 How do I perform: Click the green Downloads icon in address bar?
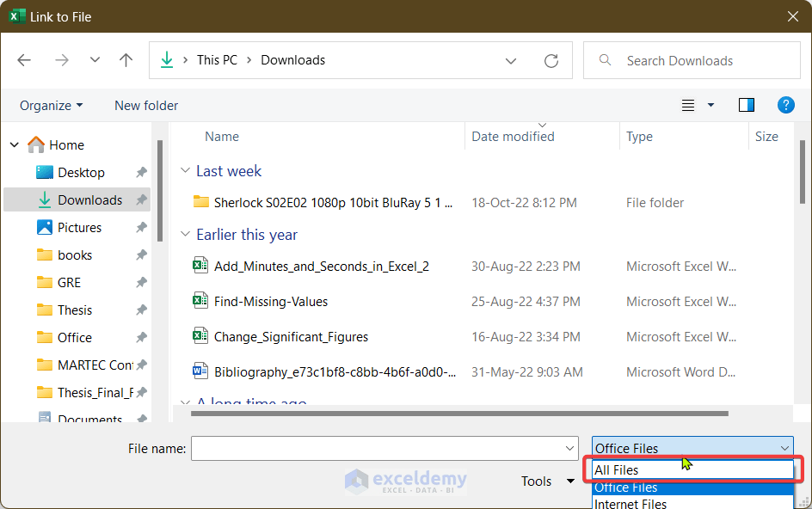tap(167, 60)
